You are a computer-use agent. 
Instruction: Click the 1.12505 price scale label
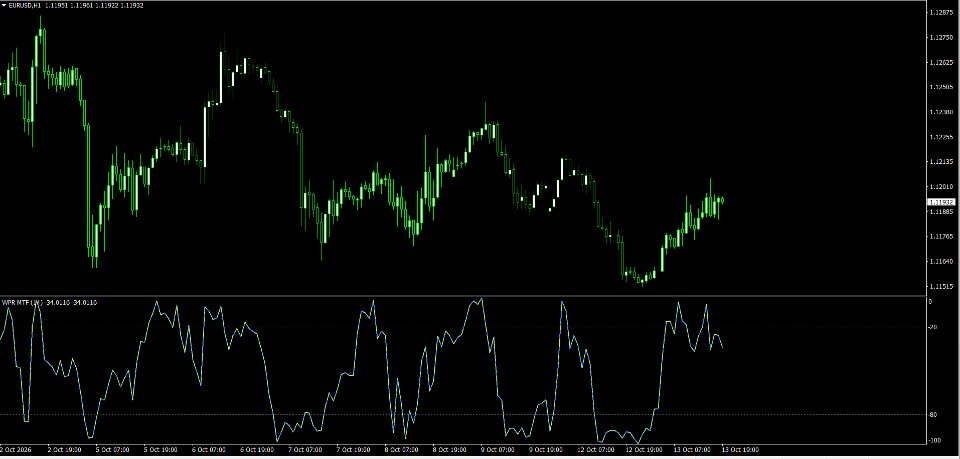coord(941,87)
